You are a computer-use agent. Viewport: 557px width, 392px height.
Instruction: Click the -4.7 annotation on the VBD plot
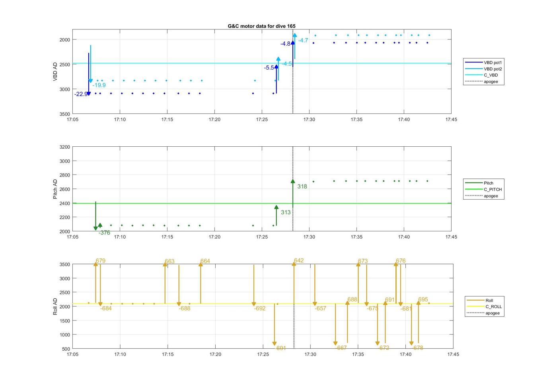303,40
